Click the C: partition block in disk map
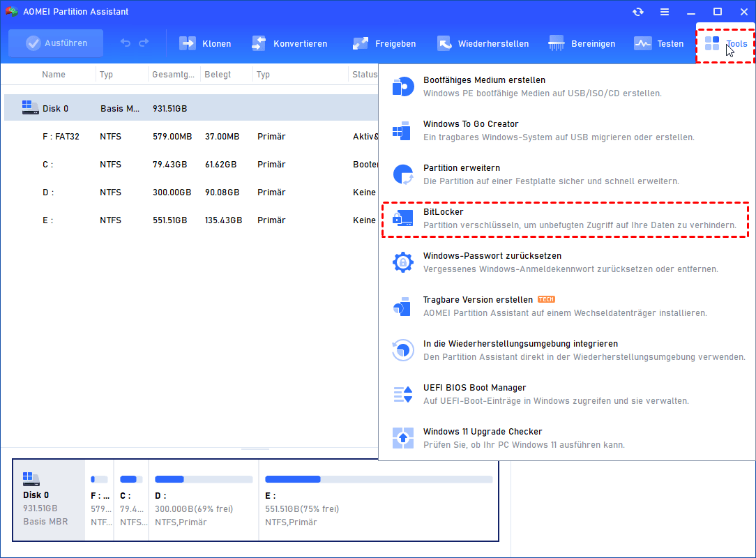The width and height of the screenshot is (756, 558). tap(131, 499)
